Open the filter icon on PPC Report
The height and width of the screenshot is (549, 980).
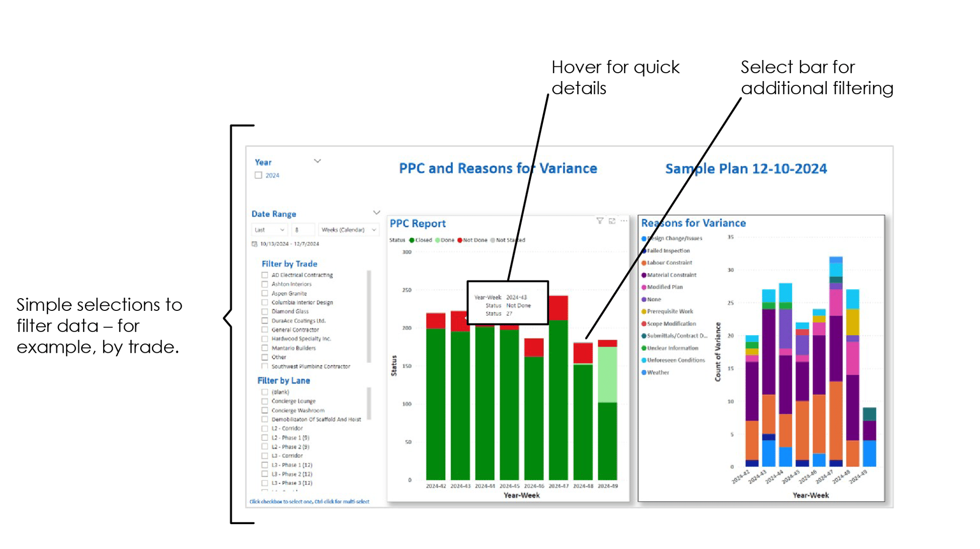pos(600,221)
